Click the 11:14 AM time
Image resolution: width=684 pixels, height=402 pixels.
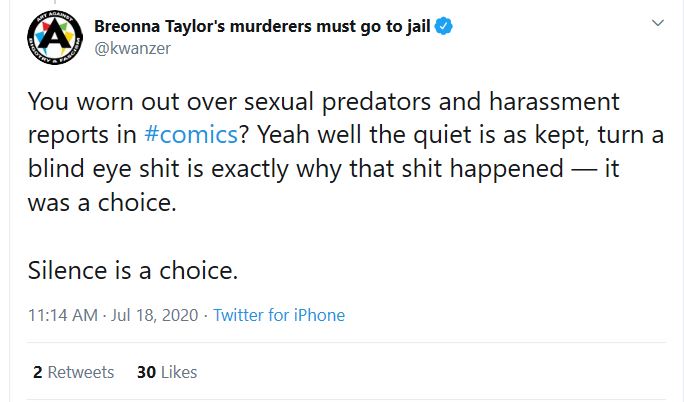[x=62, y=315]
